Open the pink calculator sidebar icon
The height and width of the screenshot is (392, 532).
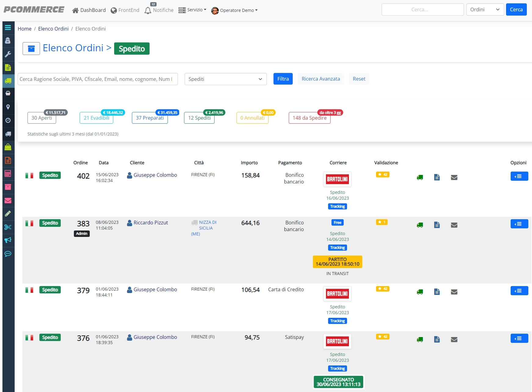8,174
